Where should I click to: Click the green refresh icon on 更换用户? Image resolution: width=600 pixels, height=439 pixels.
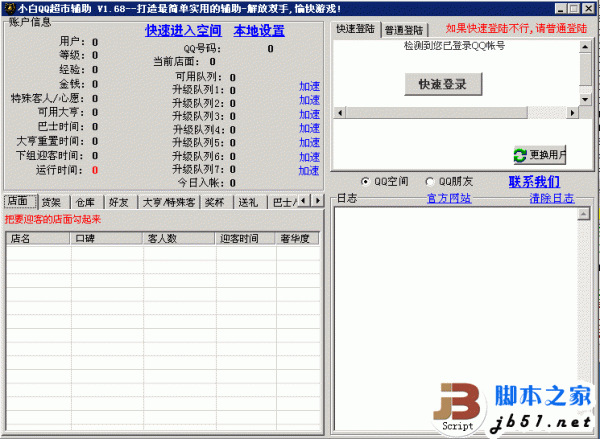click(520, 155)
